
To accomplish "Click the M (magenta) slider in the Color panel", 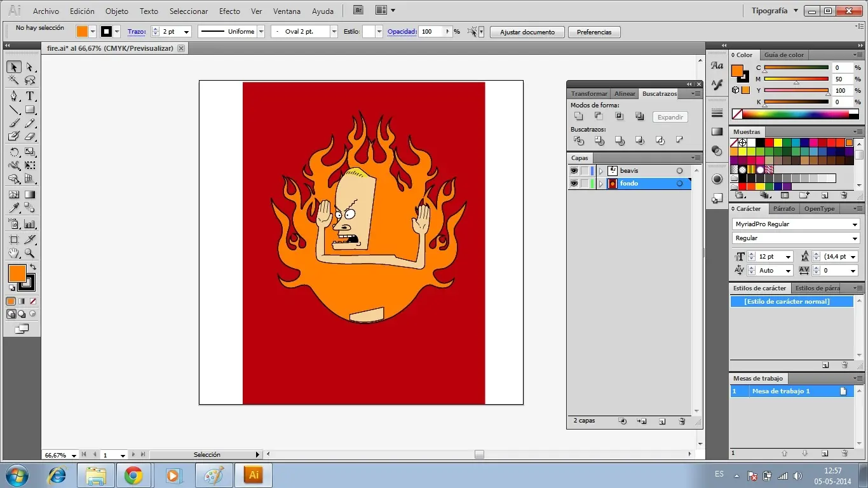I will (796, 79).
